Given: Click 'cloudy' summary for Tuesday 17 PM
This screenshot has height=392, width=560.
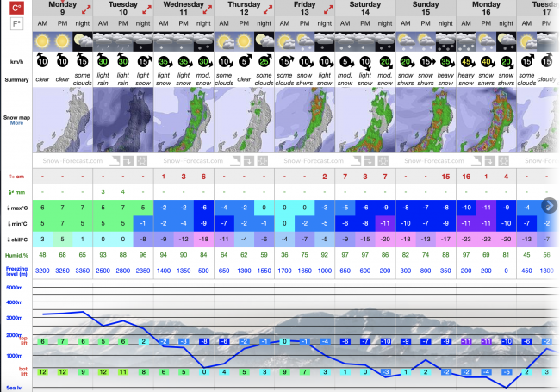Looking at the screenshot, I should 547,79.
